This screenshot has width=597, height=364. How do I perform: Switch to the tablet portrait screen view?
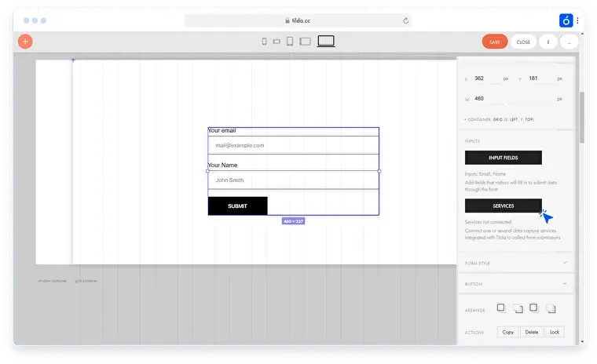pos(290,41)
